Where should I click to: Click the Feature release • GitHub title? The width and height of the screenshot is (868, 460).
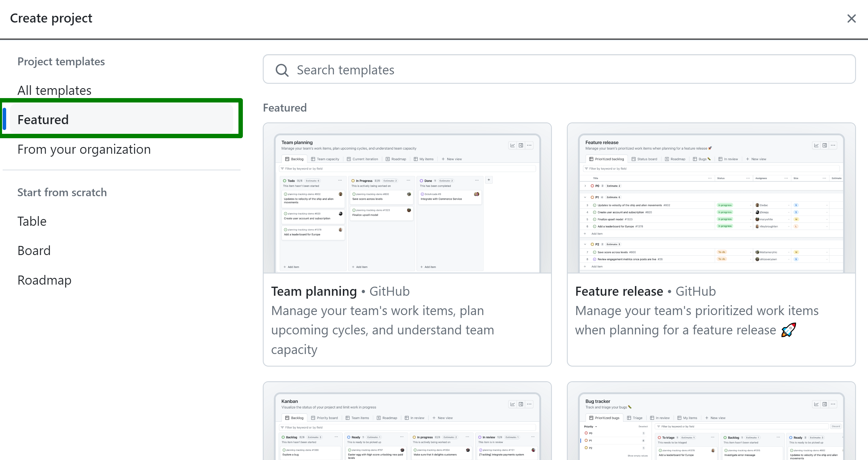click(645, 291)
